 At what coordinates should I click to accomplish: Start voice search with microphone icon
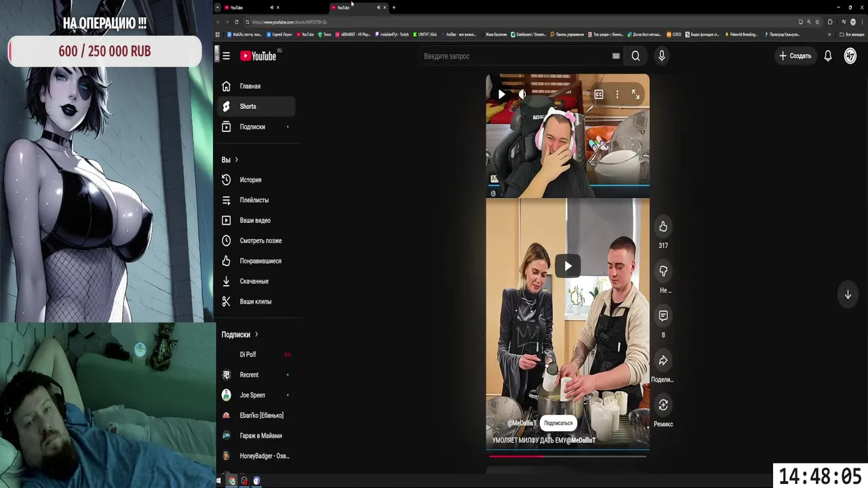(x=662, y=56)
